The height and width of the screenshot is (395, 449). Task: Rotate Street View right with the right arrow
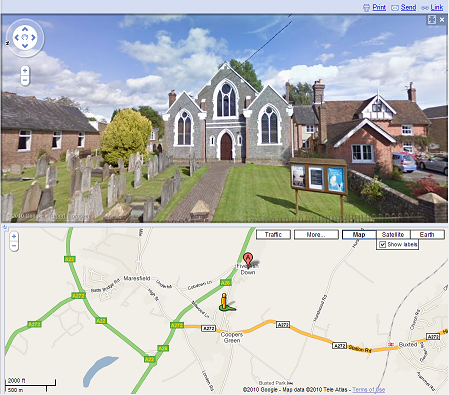[33, 37]
